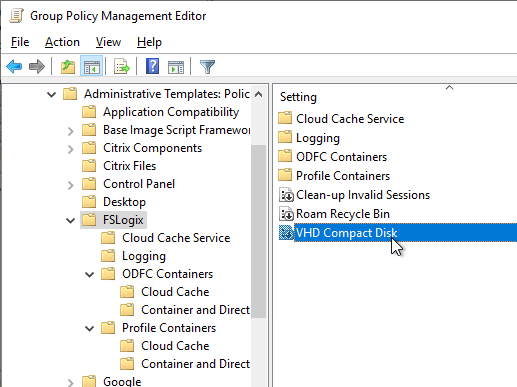Click the Cloud Cache Service folder icon in Setting list

pyautogui.click(x=285, y=118)
